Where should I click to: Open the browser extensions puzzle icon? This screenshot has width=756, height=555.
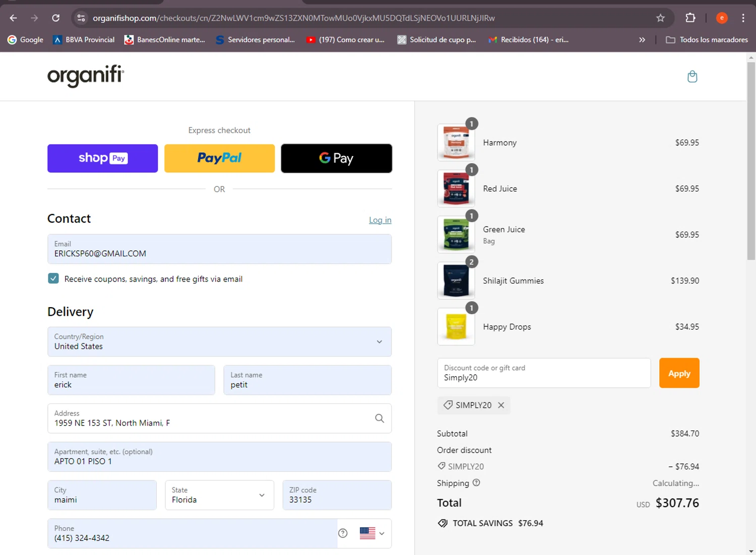pyautogui.click(x=690, y=18)
